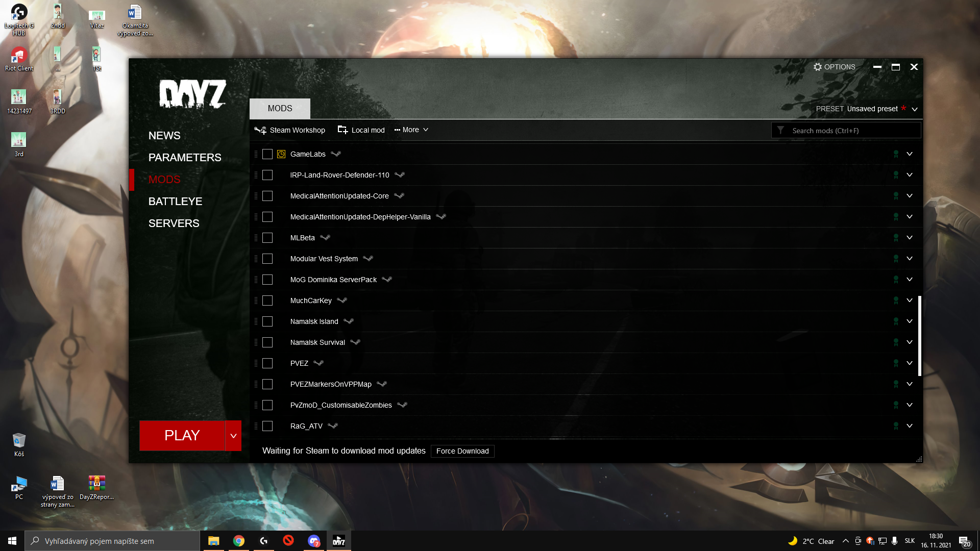980x551 pixels.
Task: Open the PLAY button dropdown arrow
Action: pyautogui.click(x=233, y=436)
